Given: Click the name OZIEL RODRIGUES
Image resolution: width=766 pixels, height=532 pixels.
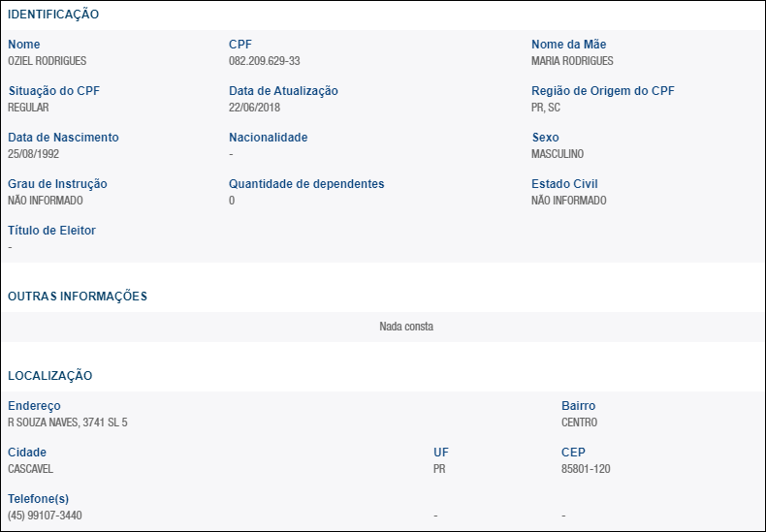Looking at the screenshot, I should click(x=47, y=61).
